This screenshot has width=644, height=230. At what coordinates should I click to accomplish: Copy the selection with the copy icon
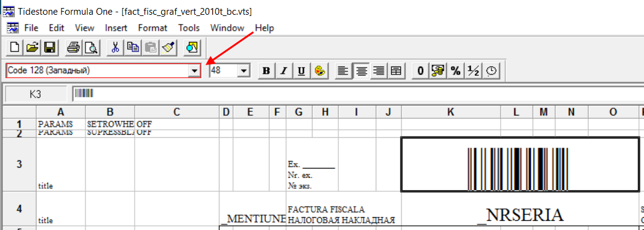(133, 47)
